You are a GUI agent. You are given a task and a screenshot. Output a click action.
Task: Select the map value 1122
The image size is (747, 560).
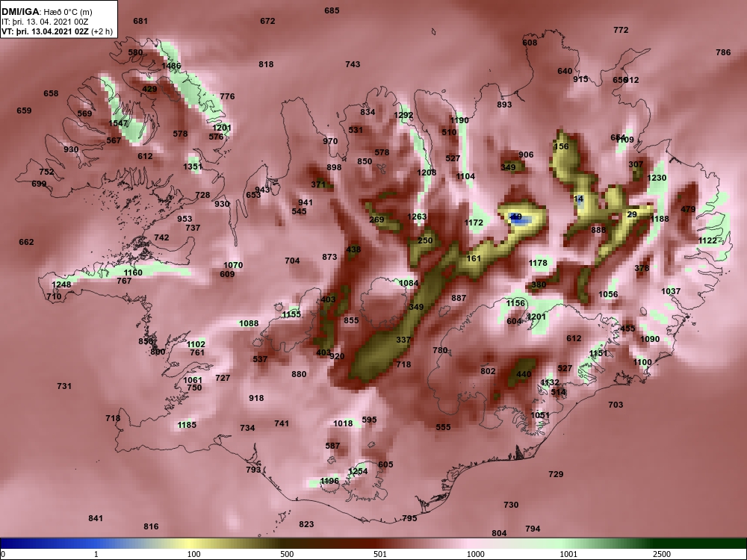click(707, 240)
